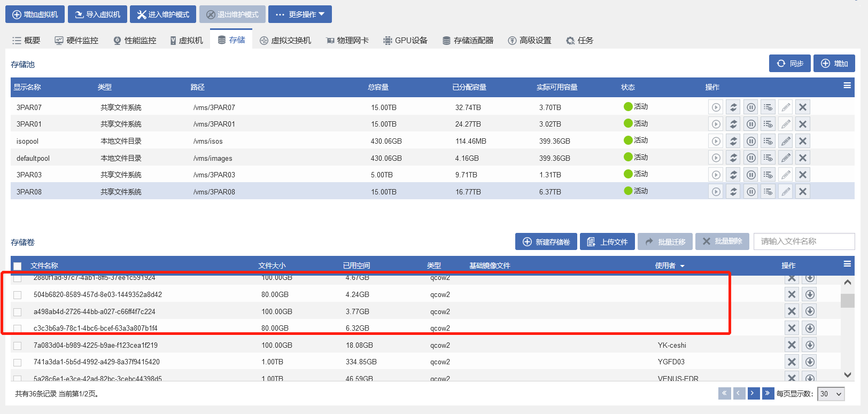Check the box for volume 504b6820-8589-457d
Image resolution: width=868 pixels, height=414 pixels.
tap(18, 295)
